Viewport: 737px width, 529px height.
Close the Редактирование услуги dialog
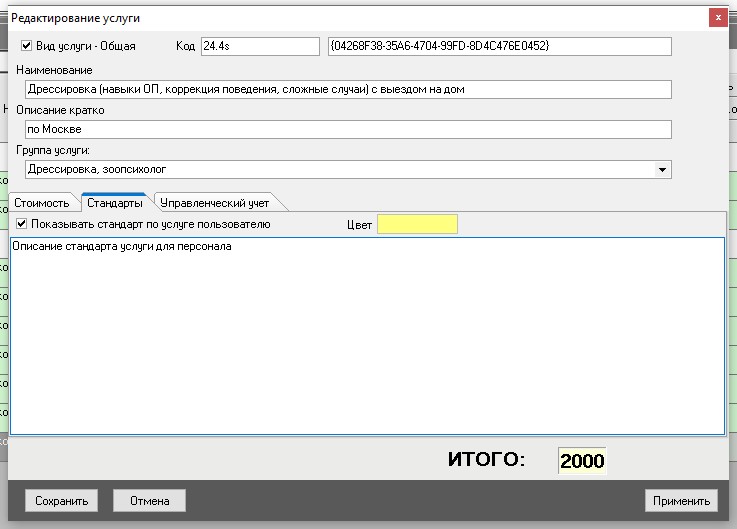[718, 17]
